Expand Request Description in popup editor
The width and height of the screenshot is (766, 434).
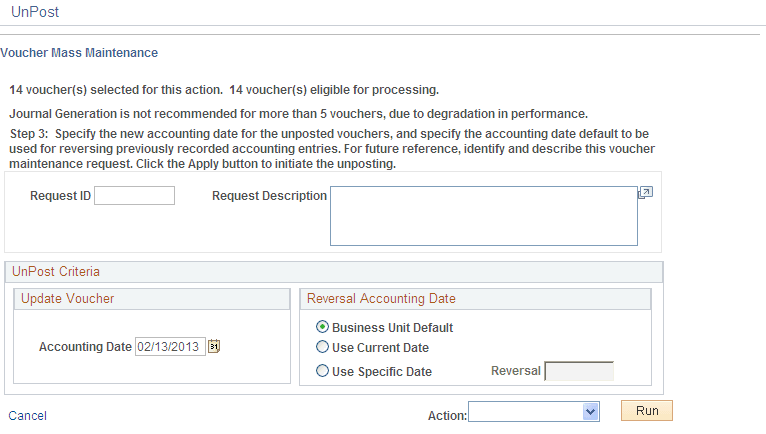pos(645,193)
